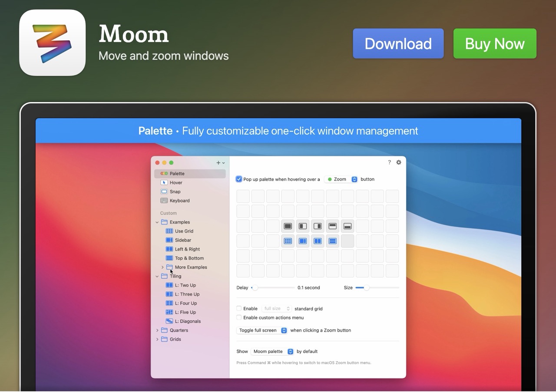Click the Buy Now button
556x392 pixels.
(x=495, y=43)
